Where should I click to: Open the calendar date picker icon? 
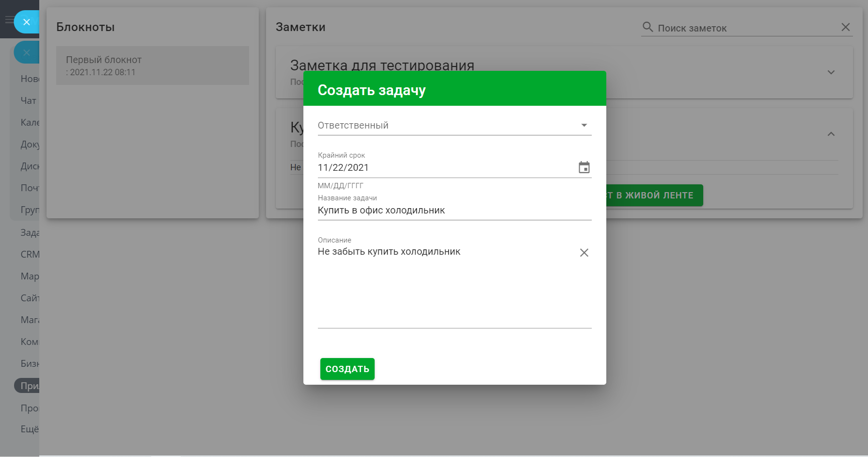(x=584, y=167)
